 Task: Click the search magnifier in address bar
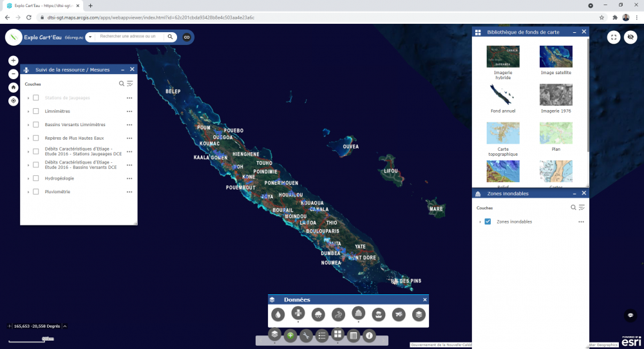coord(170,37)
